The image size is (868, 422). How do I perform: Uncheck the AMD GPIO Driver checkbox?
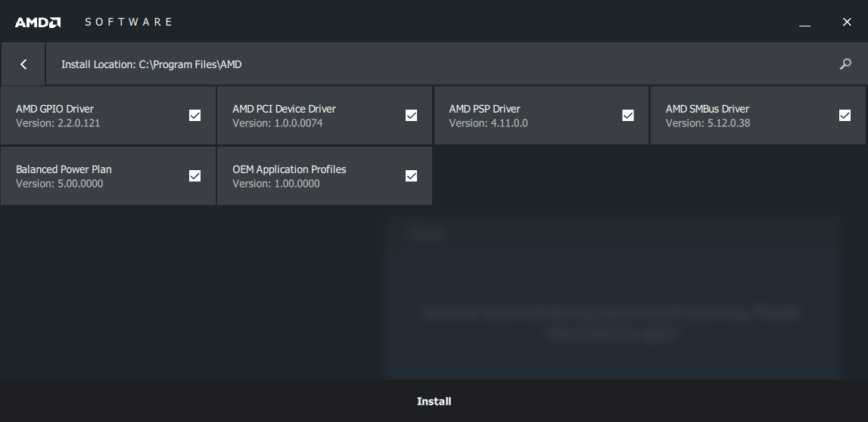coord(194,115)
